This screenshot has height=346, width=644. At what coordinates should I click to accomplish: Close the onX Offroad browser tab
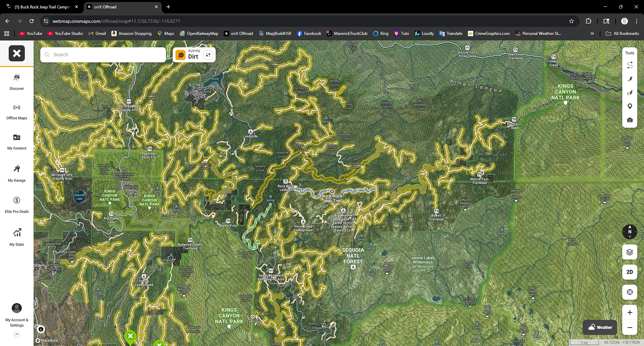pos(156,7)
